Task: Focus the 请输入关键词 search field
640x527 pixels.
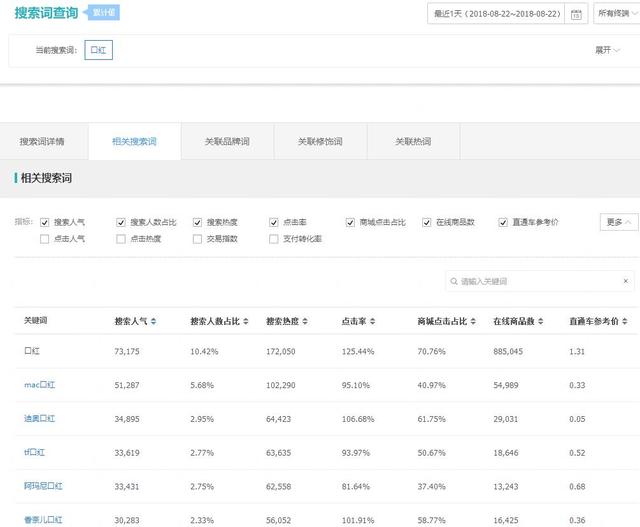Action: point(540,281)
